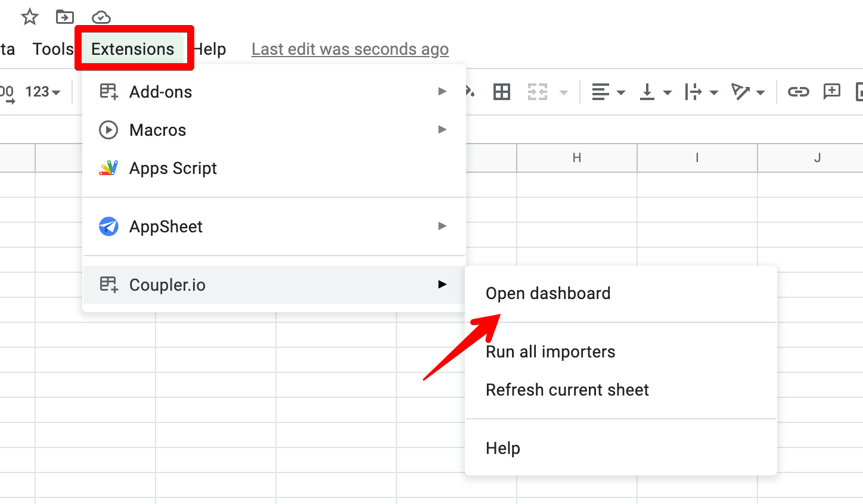Click the Macros play-circle icon
The width and height of the screenshot is (863, 504).
(x=108, y=130)
